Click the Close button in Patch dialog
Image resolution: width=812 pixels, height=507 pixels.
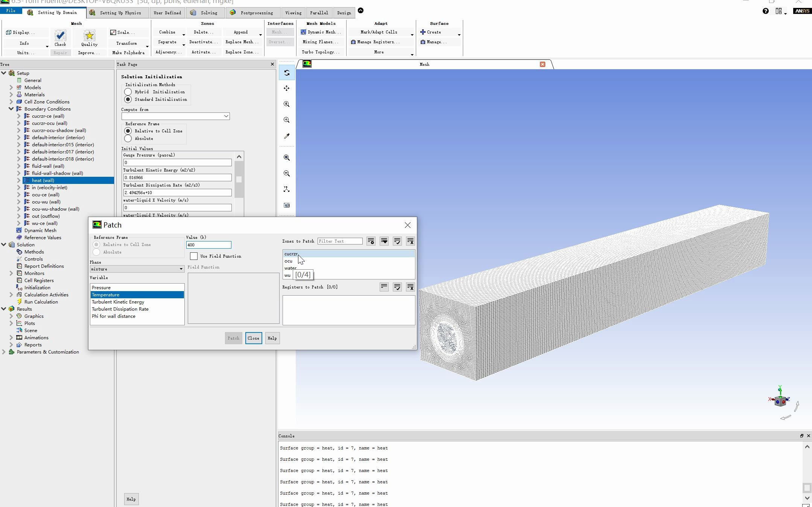point(253,338)
